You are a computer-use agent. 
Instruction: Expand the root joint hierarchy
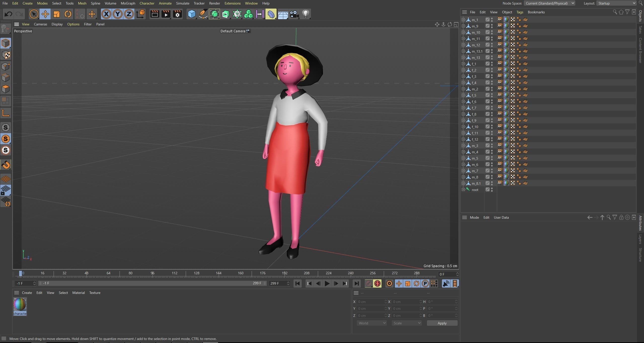pyautogui.click(x=463, y=189)
